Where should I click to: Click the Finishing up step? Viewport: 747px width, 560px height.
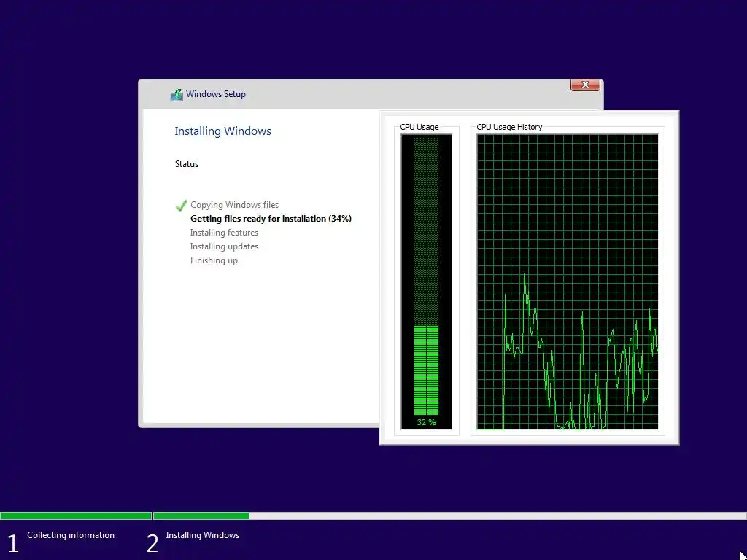[x=214, y=260]
